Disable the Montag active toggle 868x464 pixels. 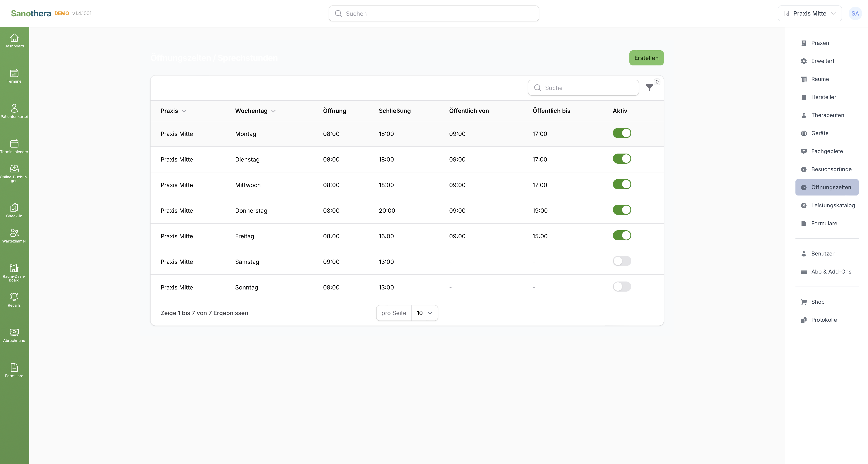[x=622, y=133]
